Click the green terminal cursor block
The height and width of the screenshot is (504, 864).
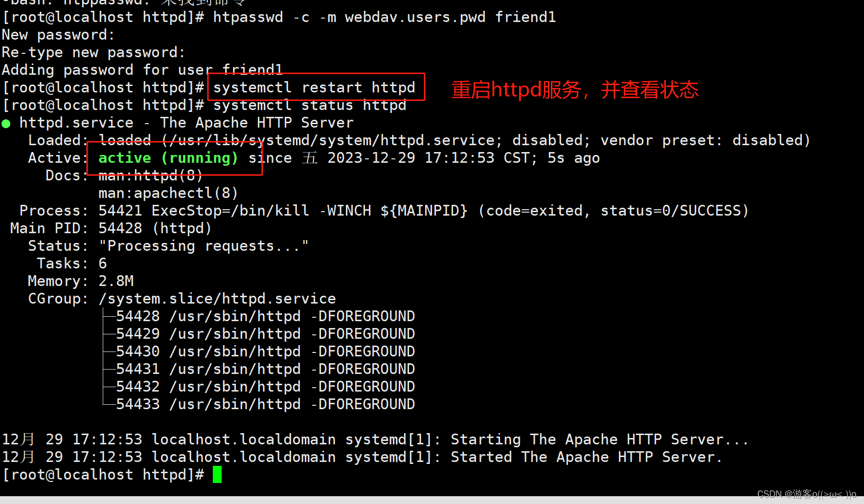pyautogui.click(x=217, y=475)
